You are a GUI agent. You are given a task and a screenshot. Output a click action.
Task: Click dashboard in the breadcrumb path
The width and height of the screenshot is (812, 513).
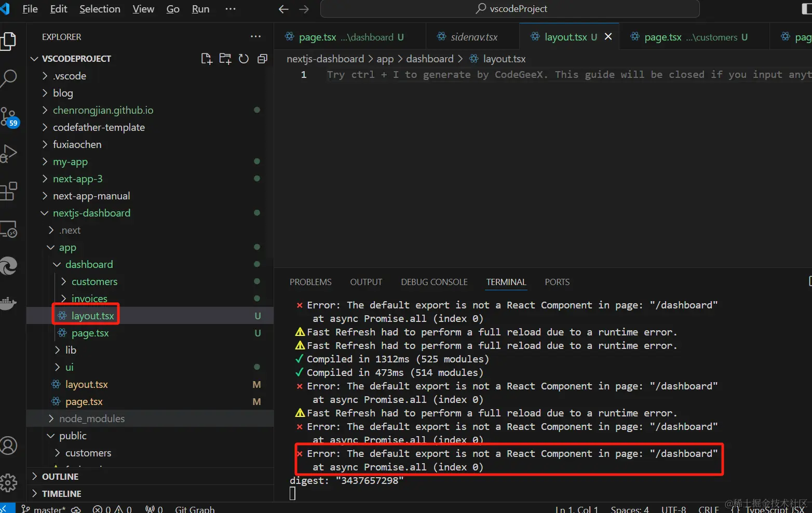pyautogui.click(x=429, y=59)
